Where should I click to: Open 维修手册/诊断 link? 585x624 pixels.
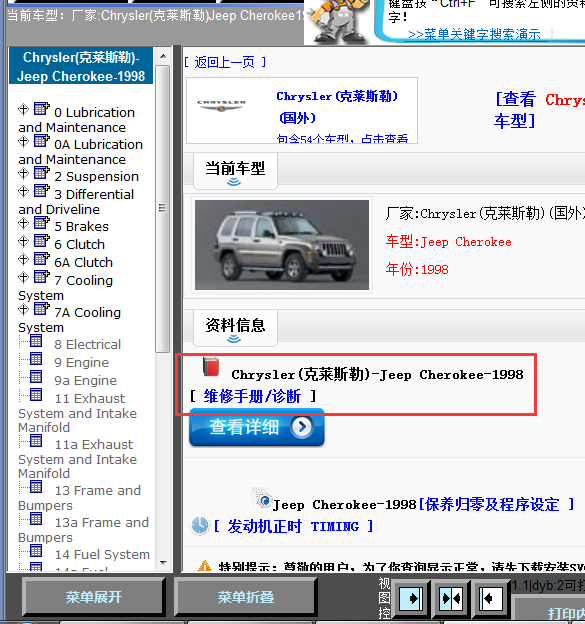point(252,396)
